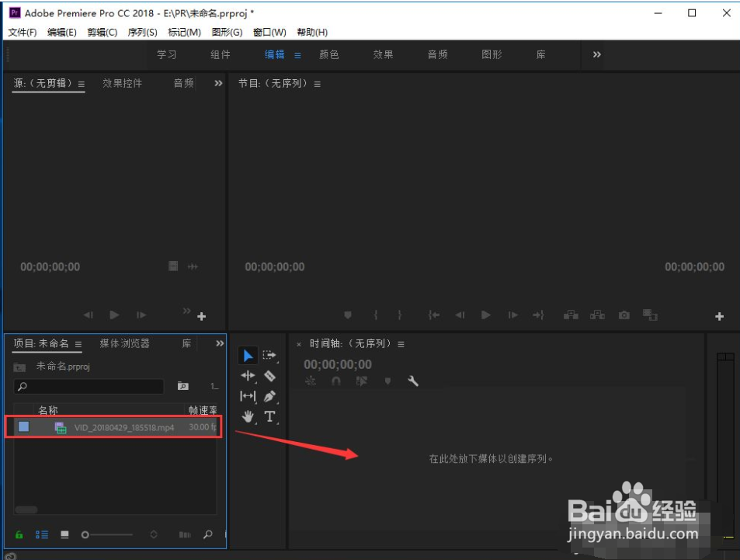
Task: Click the Drag Video Only icon in Source
Action: pos(173,266)
